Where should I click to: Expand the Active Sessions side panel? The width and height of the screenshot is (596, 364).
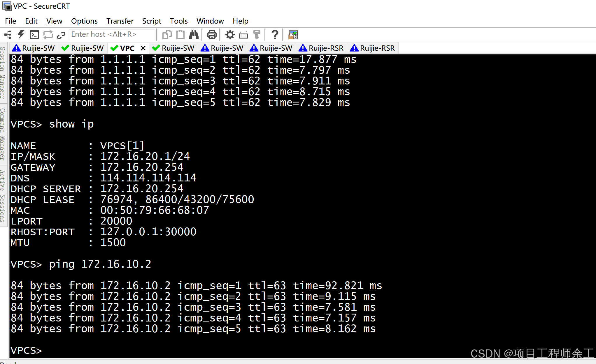[3, 196]
